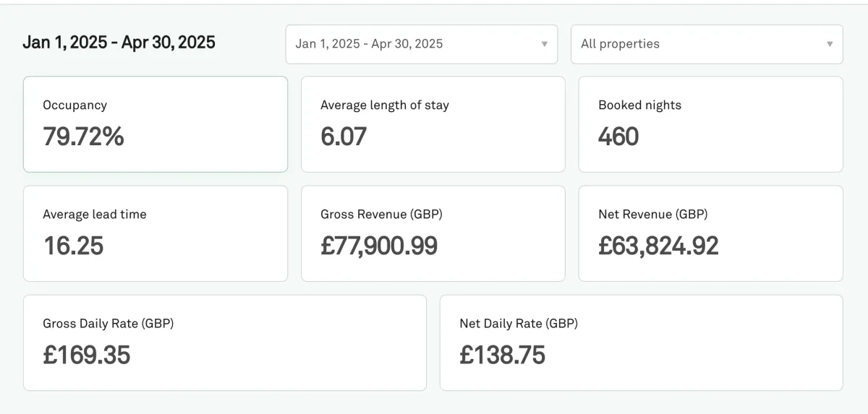The image size is (868, 414).
Task: Click the Net Revenue (GBP) label
Action: click(x=653, y=215)
